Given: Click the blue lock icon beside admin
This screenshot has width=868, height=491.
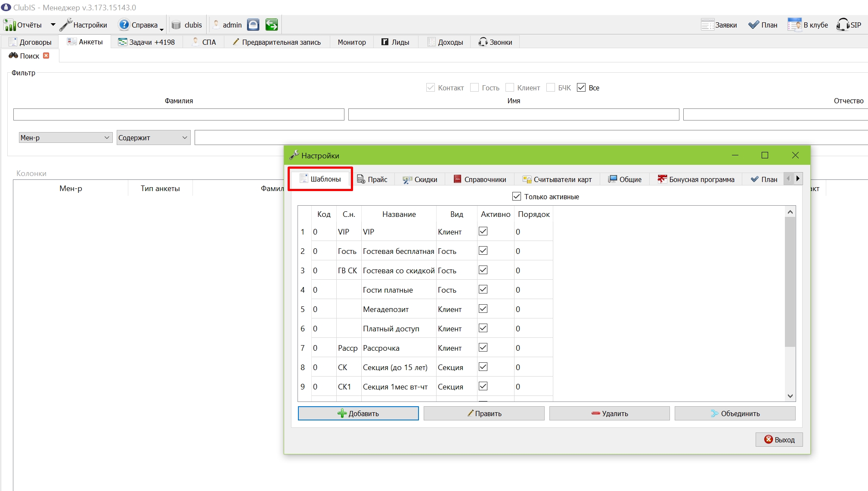Looking at the screenshot, I should click(x=253, y=25).
